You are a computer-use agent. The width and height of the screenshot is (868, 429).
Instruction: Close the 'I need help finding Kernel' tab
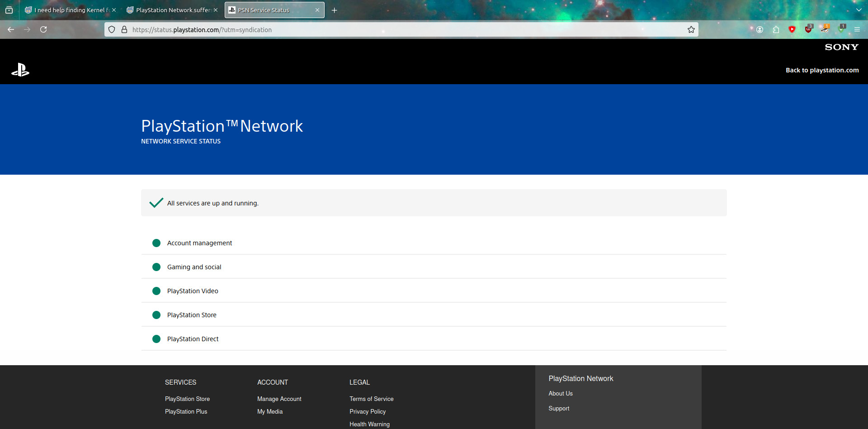click(x=114, y=10)
